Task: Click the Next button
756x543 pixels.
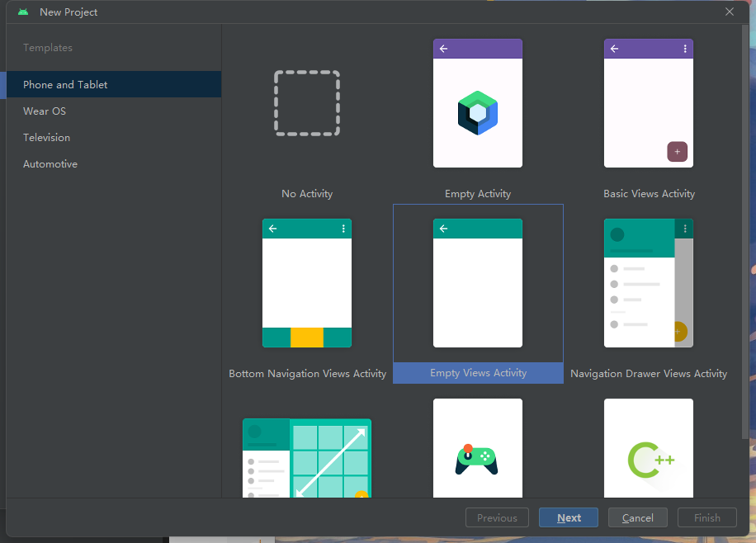Action: (569, 517)
